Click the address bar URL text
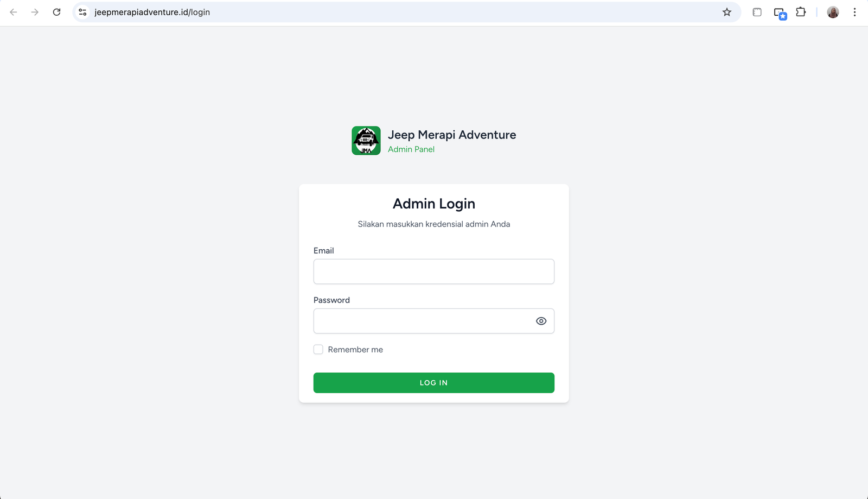Image resolution: width=868 pixels, height=499 pixels. click(x=152, y=12)
